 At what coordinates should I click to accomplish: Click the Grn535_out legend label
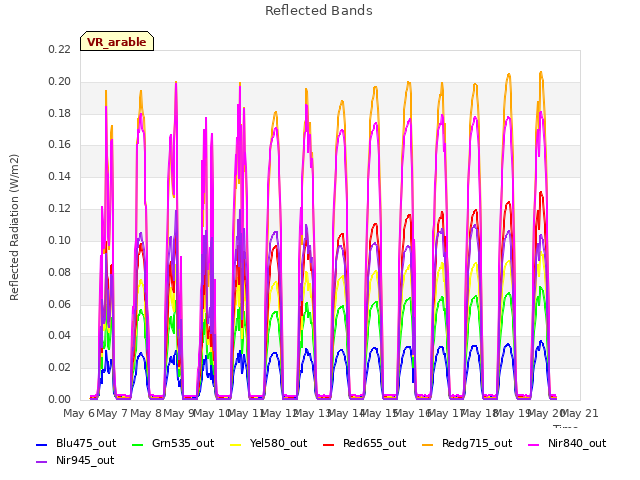[x=183, y=444]
